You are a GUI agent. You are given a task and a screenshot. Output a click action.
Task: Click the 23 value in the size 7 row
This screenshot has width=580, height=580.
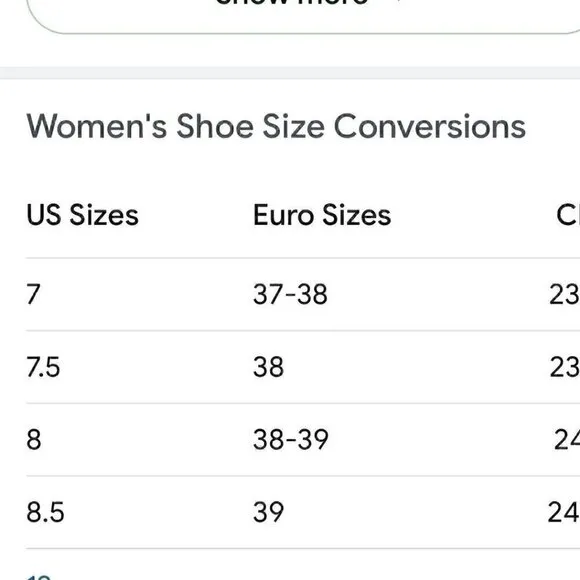[564, 294]
